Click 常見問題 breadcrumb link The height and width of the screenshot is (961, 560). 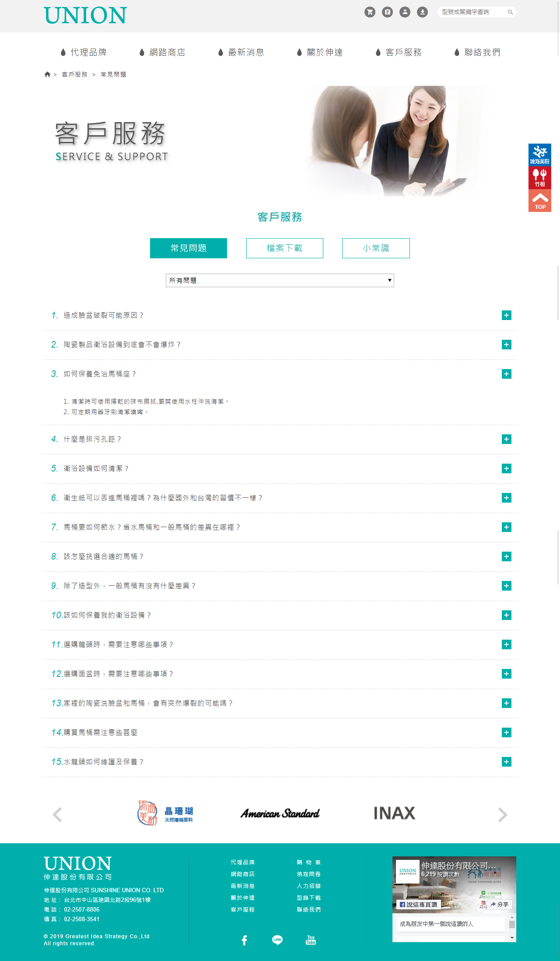click(113, 74)
